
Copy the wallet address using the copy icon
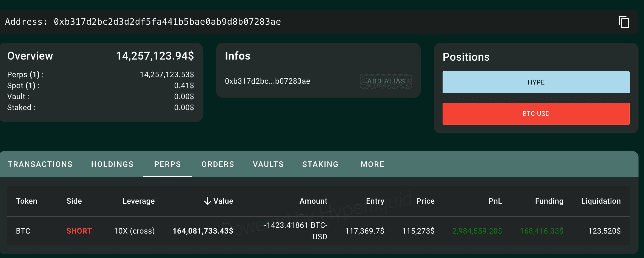[624, 22]
